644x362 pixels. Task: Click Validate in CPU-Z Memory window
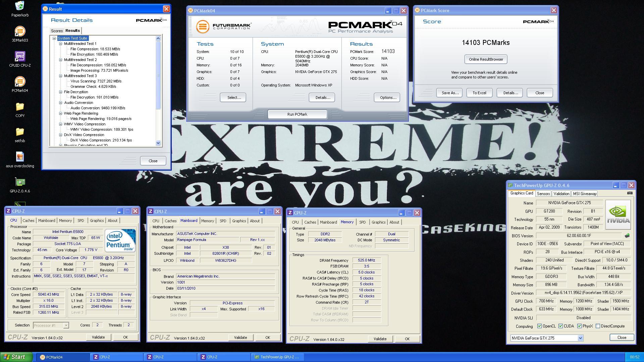coord(380,339)
